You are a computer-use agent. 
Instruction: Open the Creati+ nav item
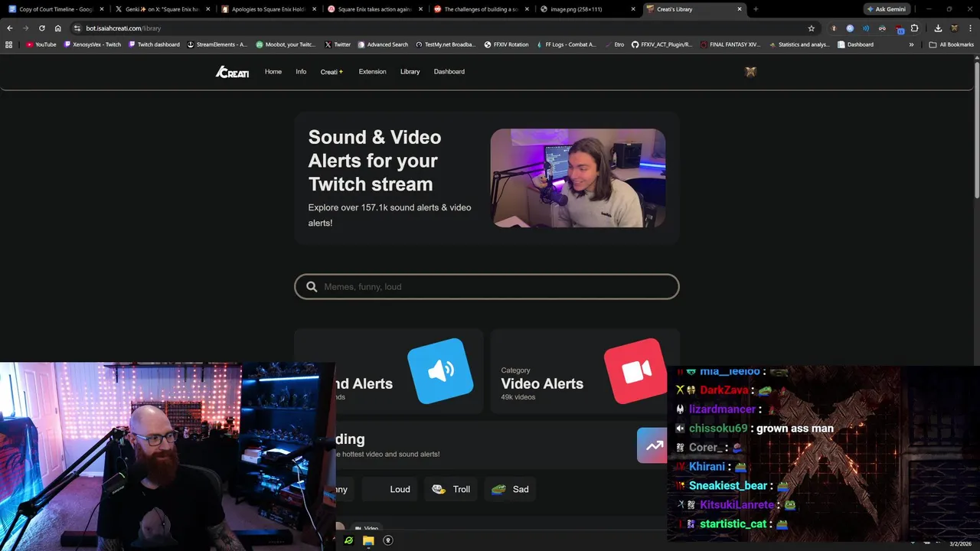(332, 72)
